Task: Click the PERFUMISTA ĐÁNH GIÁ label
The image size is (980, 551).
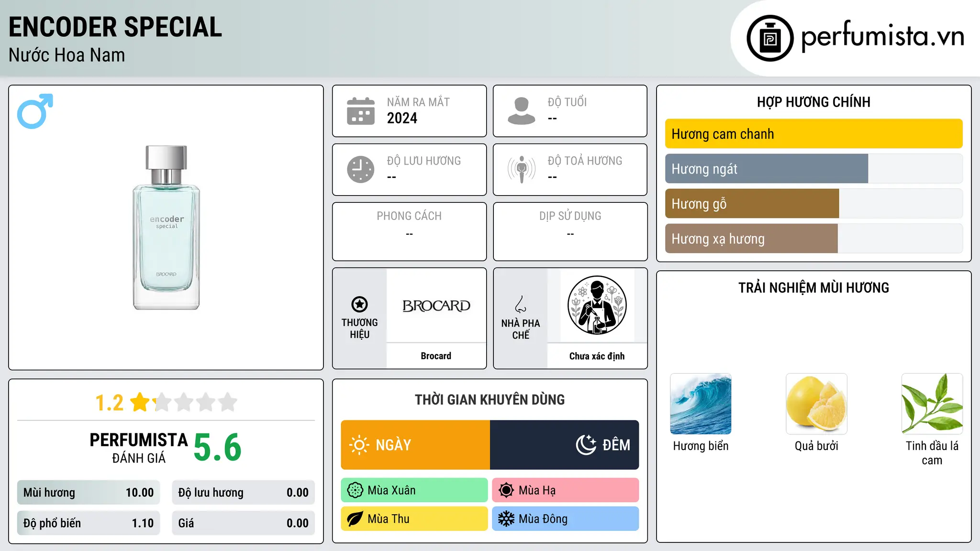Action: pos(139,448)
